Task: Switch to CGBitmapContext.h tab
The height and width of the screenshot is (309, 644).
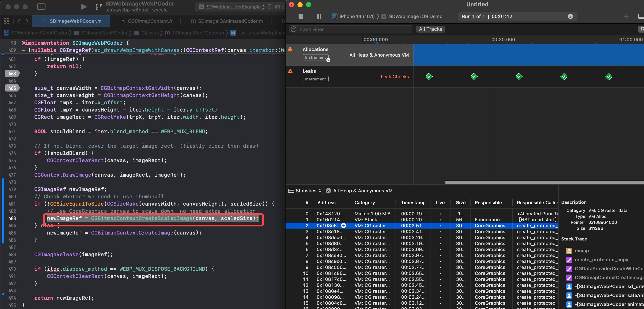Action: 146,21
